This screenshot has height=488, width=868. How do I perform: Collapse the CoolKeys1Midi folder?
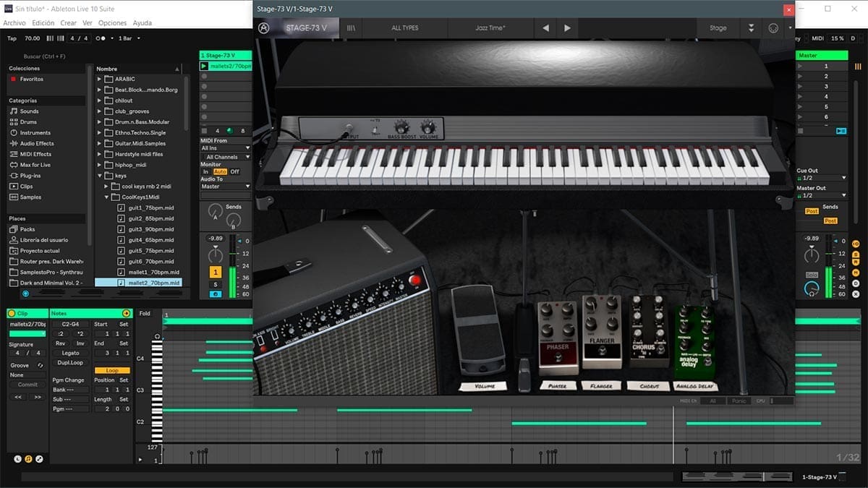click(x=106, y=197)
